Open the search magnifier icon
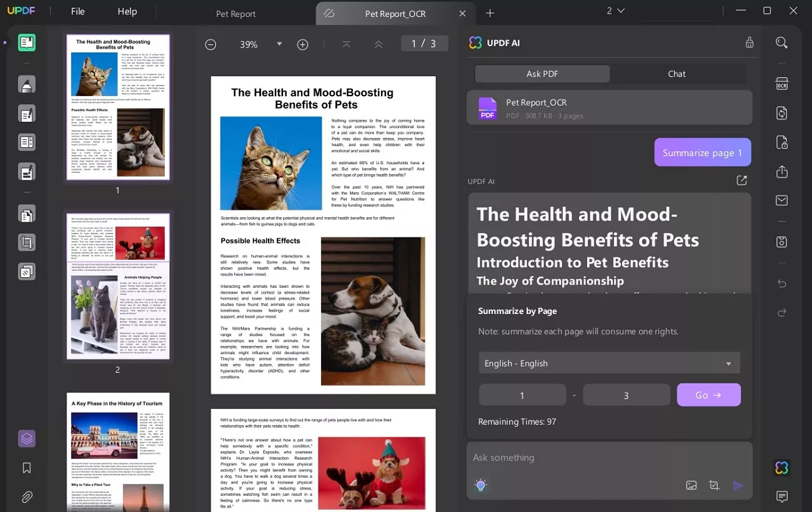 [781, 42]
